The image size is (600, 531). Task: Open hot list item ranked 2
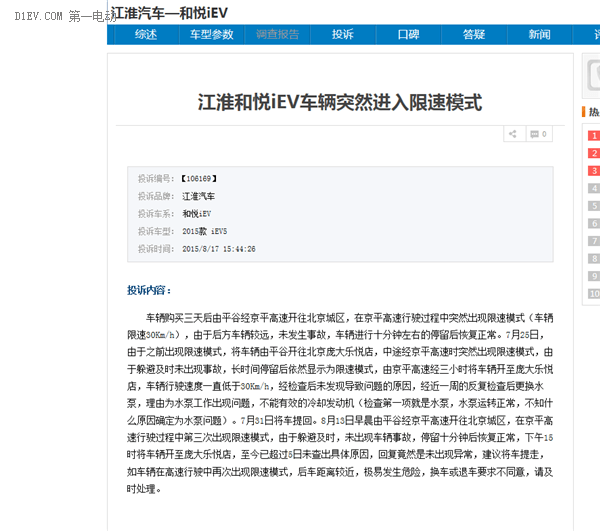[x=594, y=153]
